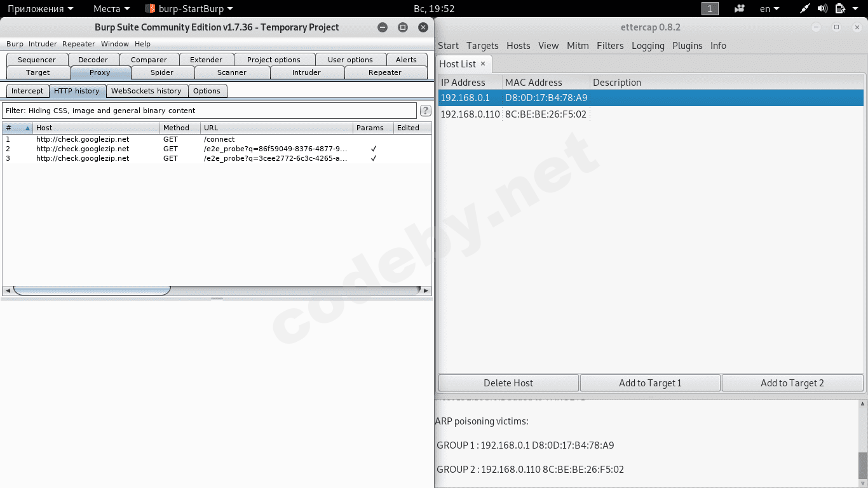The image size is (868, 488).
Task: Sort HTTP history by the # column
Action: pos(17,128)
